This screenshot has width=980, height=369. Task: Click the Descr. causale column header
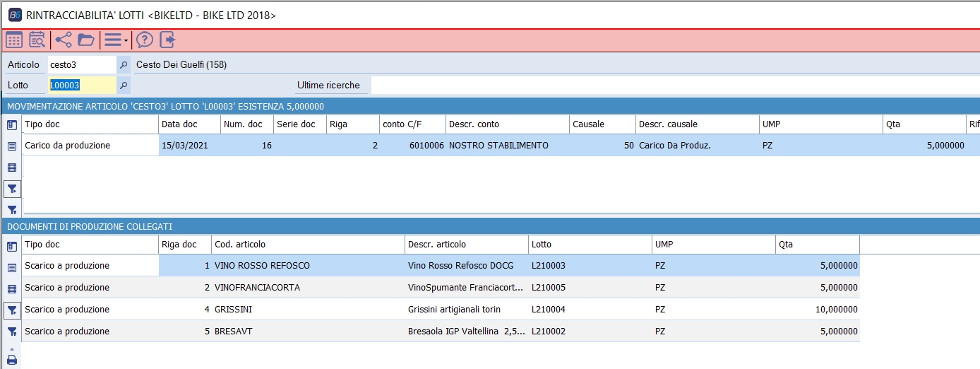(696, 124)
